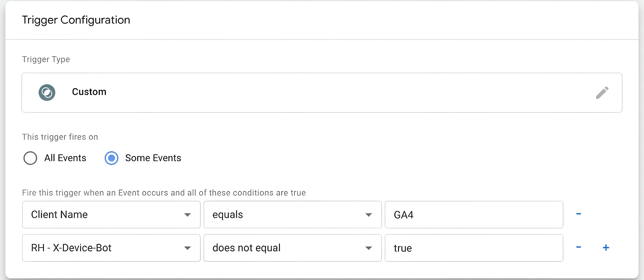Screen dimensions: 644x280
Task: Click the Trigger Type section label
Action: pyautogui.click(x=46, y=59)
